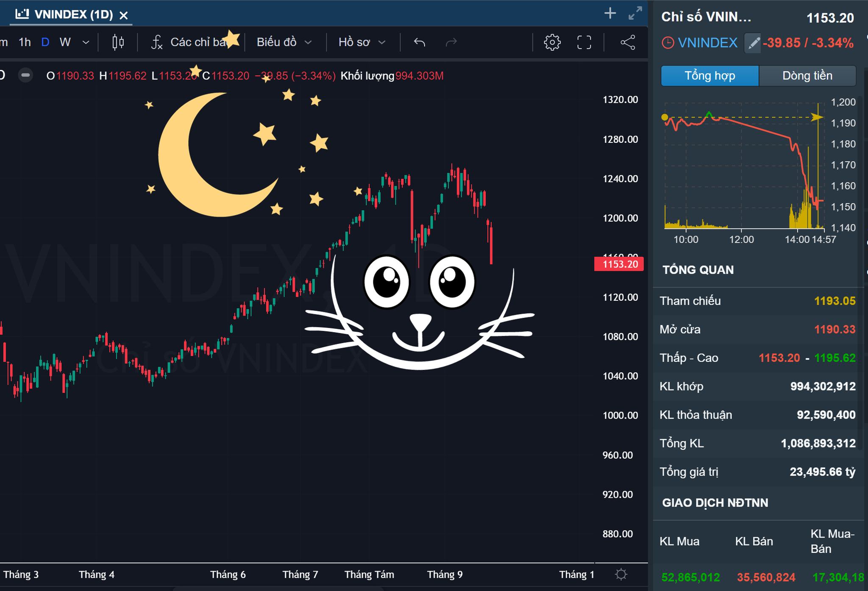Collapse the indicator legend minus button
Image resolution: width=868 pixels, height=591 pixels.
26,76
